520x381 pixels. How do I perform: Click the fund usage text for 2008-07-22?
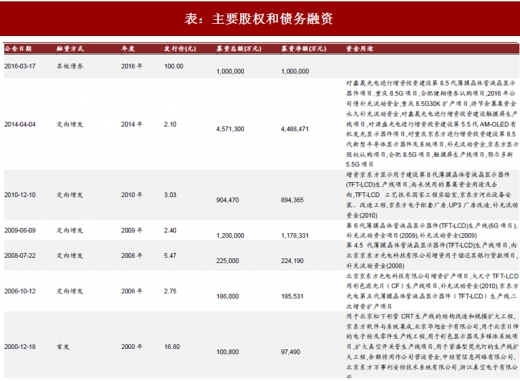(x=432, y=256)
